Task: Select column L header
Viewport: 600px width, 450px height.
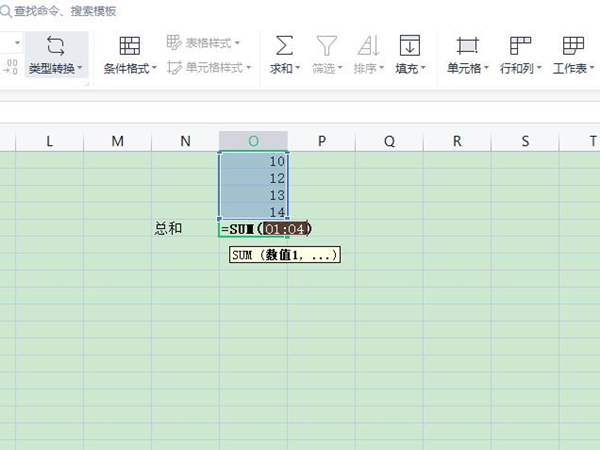Action: click(49, 141)
